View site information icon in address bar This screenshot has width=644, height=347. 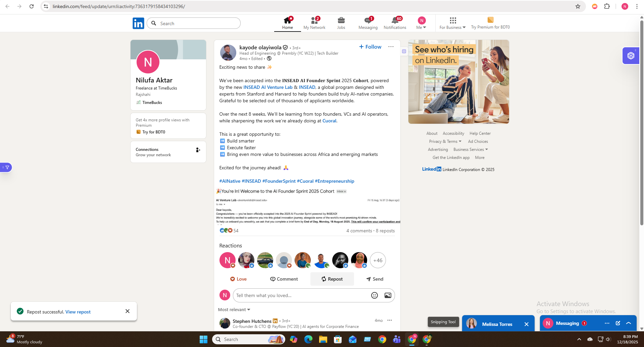tap(46, 6)
